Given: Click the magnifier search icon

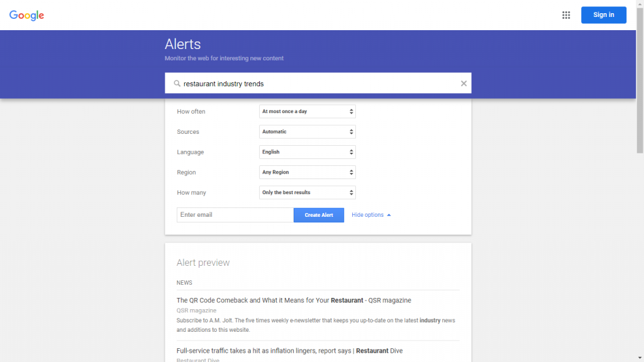Looking at the screenshot, I should coord(177,84).
